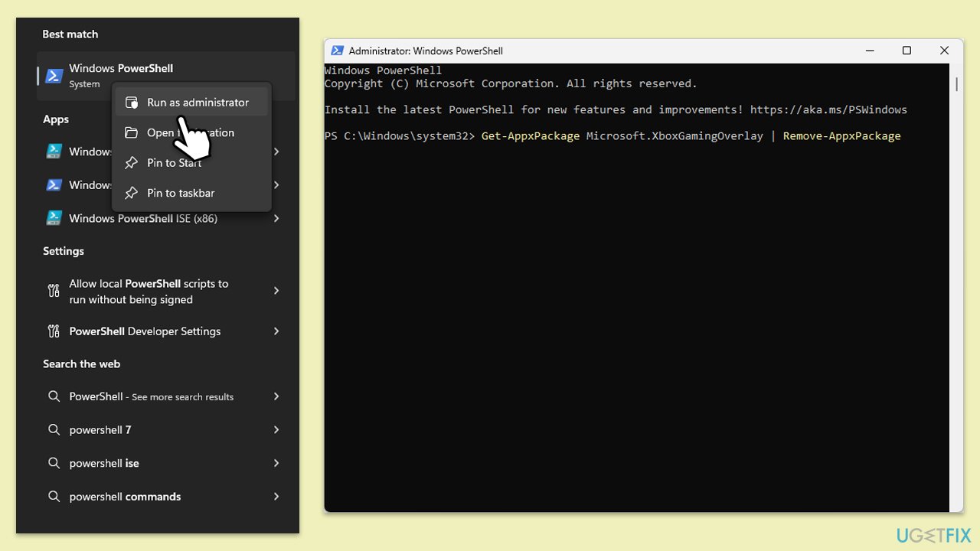Click the Windows PowerShell ISE (x86) icon
The height and width of the screenshot is (551, 980).
(x=54, y=219)
